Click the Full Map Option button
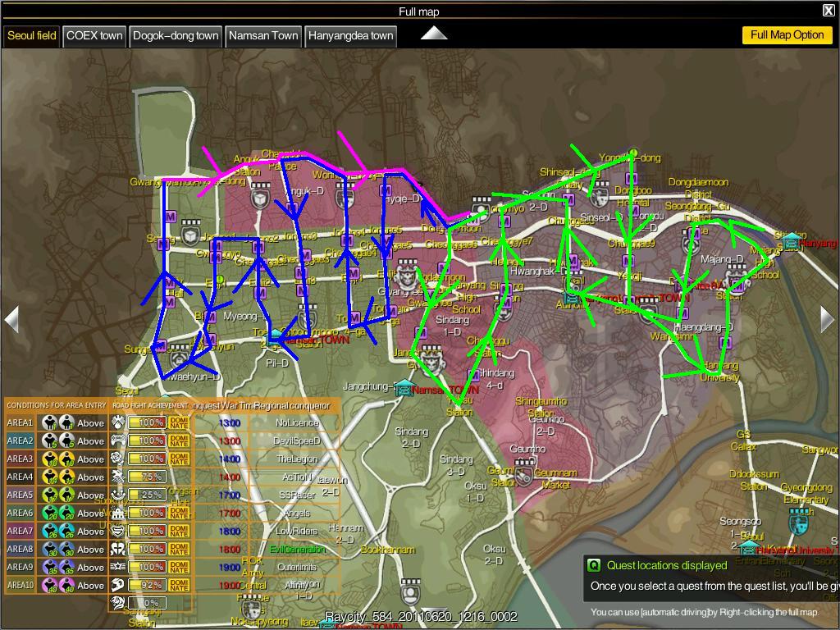This screenshot has width=840, height=630. pos(787,34)
